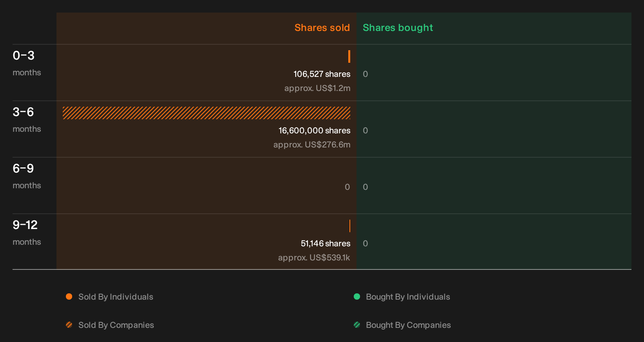This screenshot has height=342, width=644.
Task: Click the 16,600,000 shares value
Action: (315, 131)
